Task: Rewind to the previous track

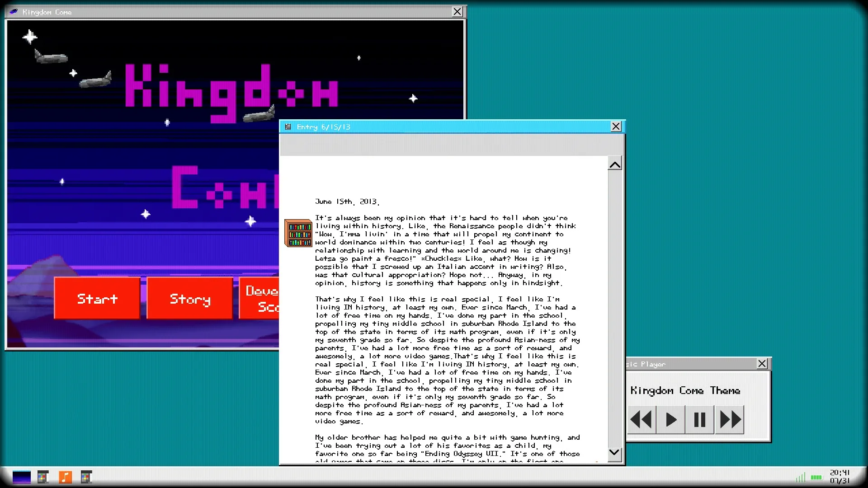Action: [641, 420]
